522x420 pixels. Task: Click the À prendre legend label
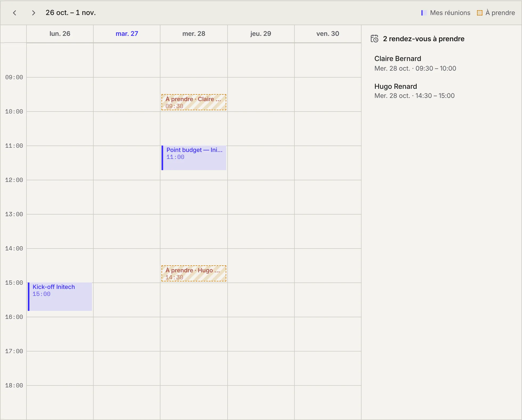click(500, 13)
